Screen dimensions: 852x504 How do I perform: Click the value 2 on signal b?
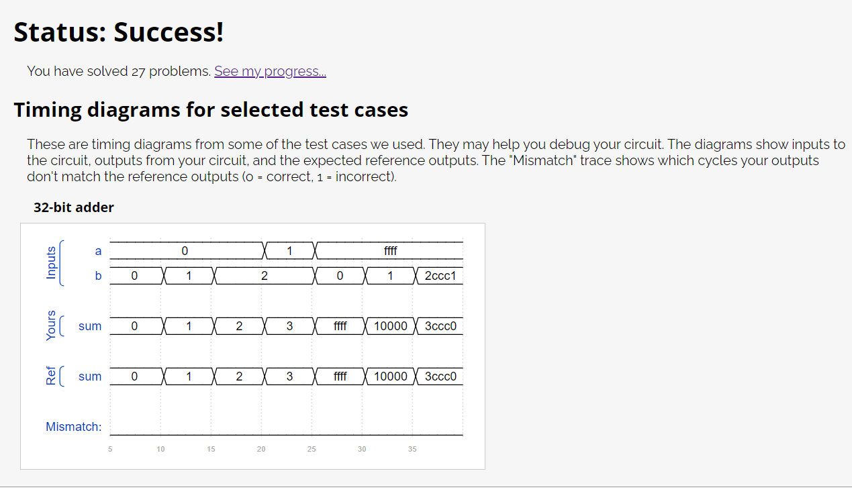click(x=265, y=276)
